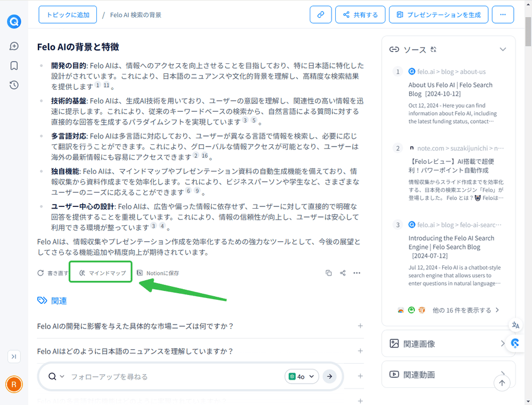Click the Felo AIの背景と特徴 heading

point(78,47)
